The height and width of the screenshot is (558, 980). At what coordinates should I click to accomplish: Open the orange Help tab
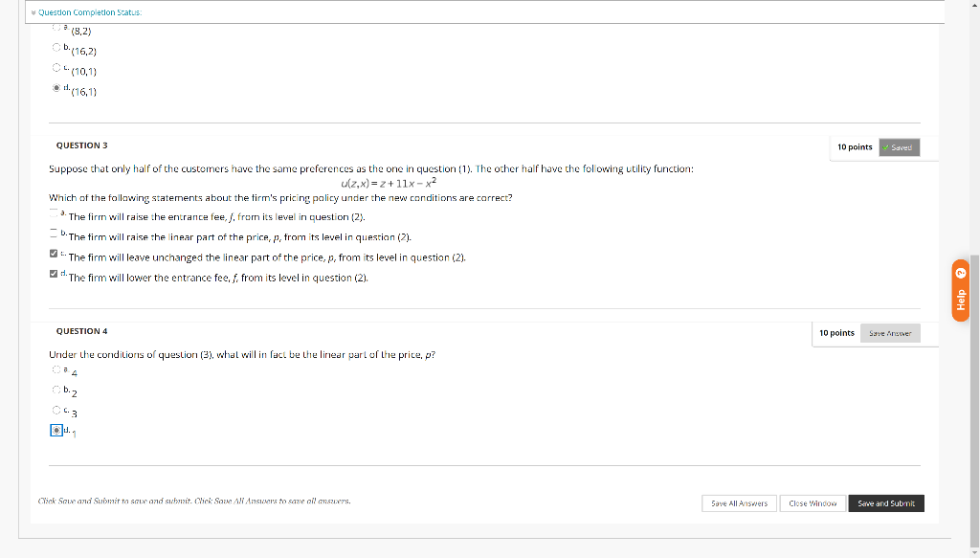961,291
